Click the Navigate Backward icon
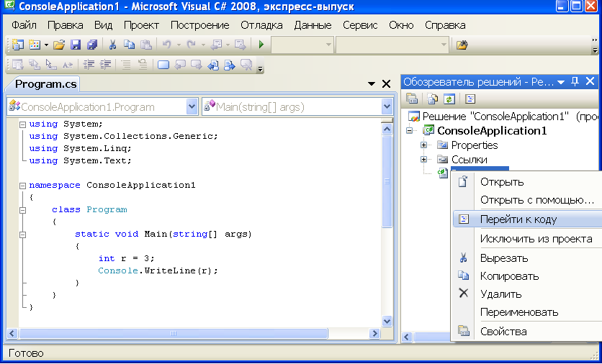This screenshot has width=602, height=364. coord(217,45)
